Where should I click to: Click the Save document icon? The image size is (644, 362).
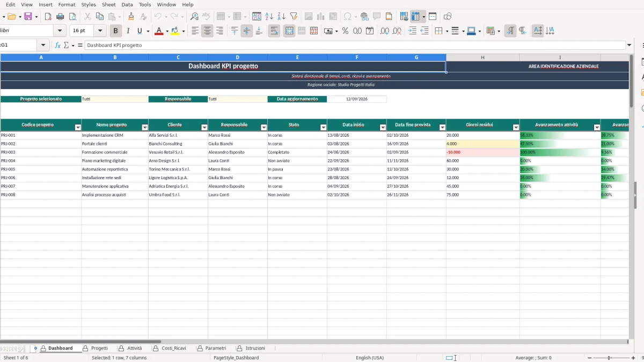click(x=28, y=17)
